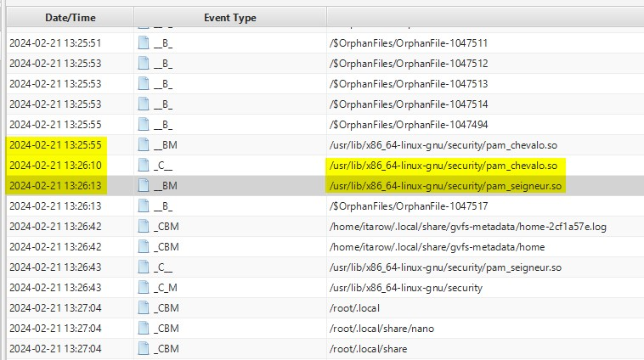
Task: Select path /root/.local
Action: point(354,308)
